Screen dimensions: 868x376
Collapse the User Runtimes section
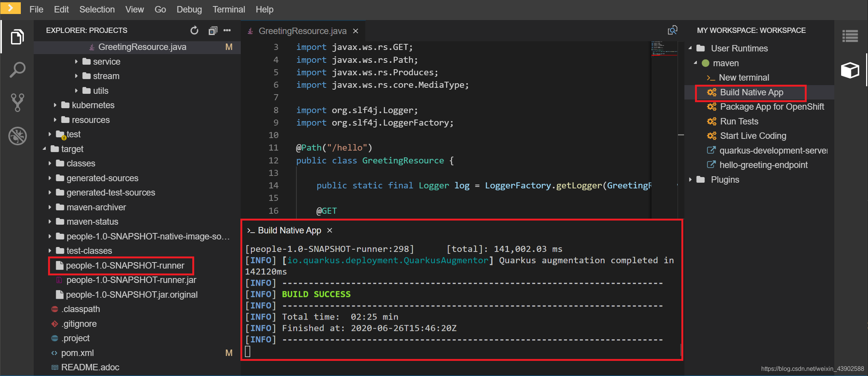[690, 48]
